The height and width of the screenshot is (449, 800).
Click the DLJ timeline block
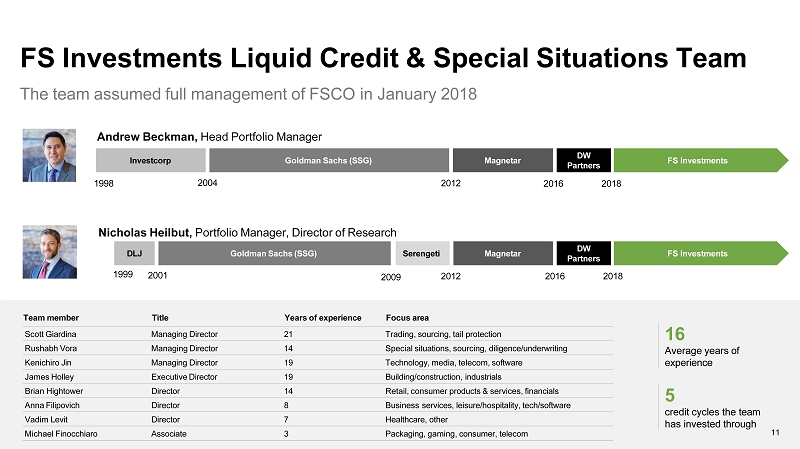[134, 253]
